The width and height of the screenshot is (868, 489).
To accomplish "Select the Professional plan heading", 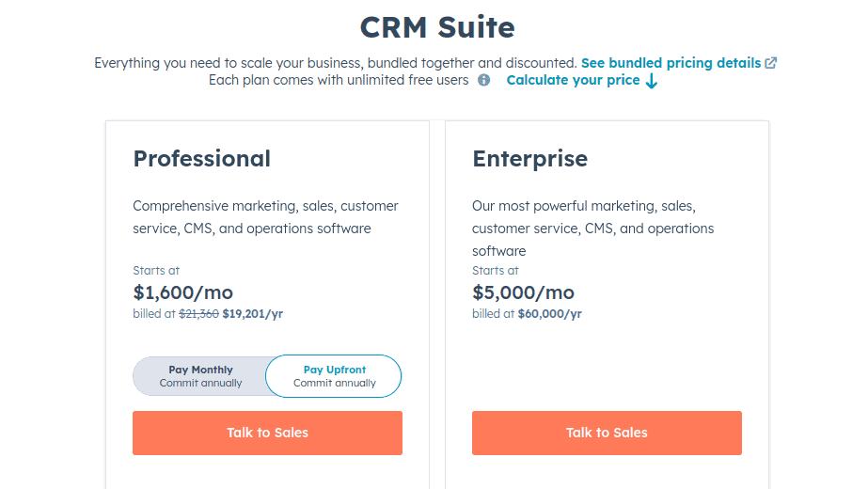I will coord(201,159).
